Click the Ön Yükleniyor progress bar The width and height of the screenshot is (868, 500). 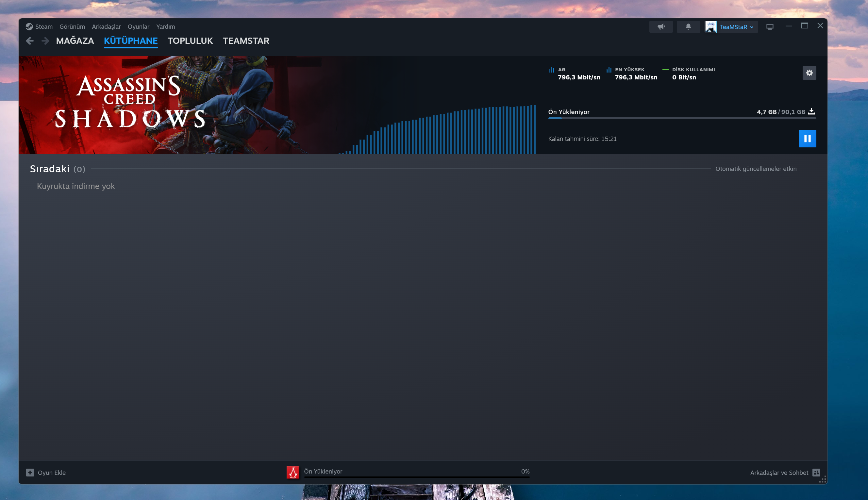click(x=682, y=118)
